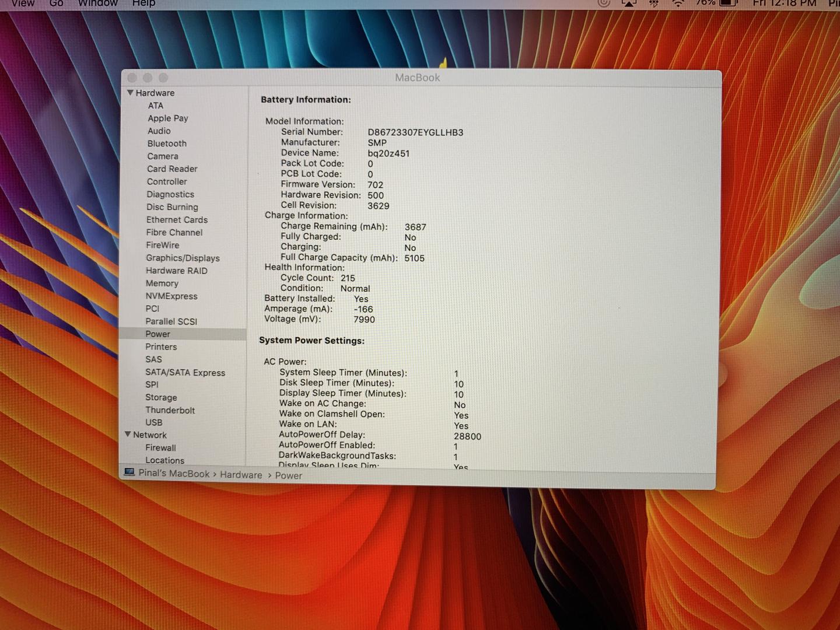This screenshot has height=630, width=840.
Task: Click the AirPlay display icon in menu bar
Action: click(629, 3)
